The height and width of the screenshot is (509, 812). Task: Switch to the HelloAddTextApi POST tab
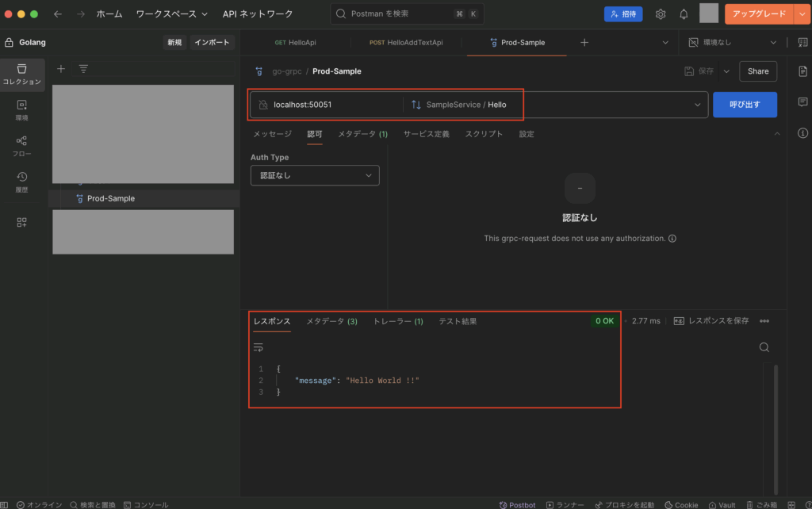pyautogui.click(x=406, y=43)
